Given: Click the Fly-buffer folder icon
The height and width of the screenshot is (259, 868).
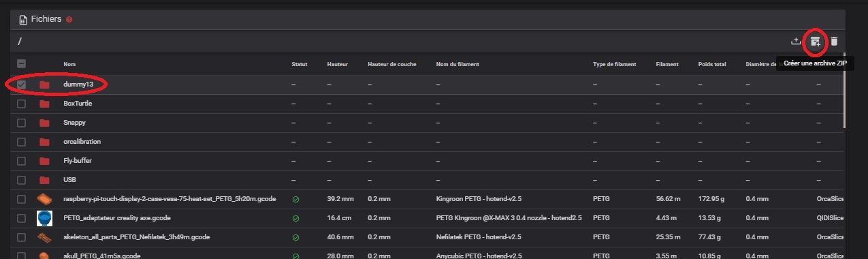Looking at the screenshot, I should (45, 161).
